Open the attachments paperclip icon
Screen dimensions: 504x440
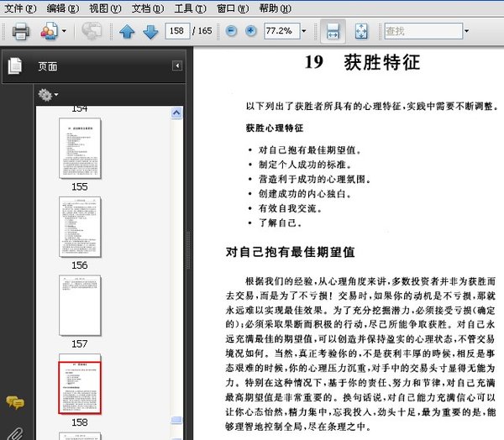(x=14, y=434)
